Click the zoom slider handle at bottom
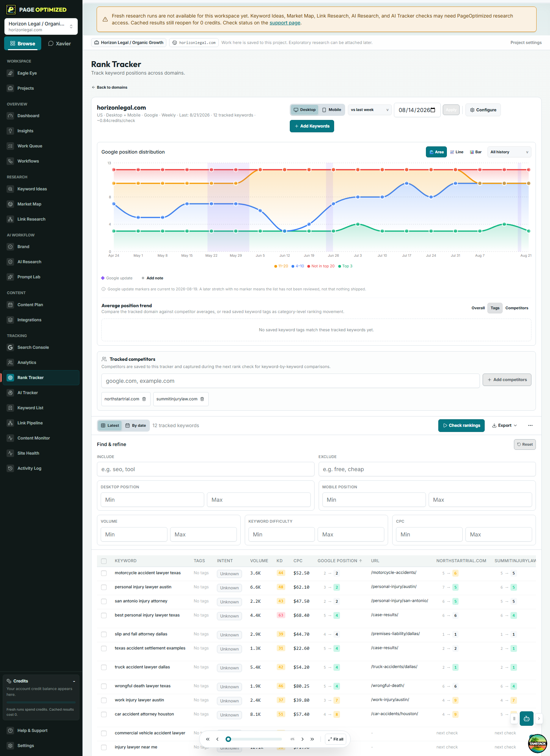Screen dimensions: 550x756 pos(228,739)
